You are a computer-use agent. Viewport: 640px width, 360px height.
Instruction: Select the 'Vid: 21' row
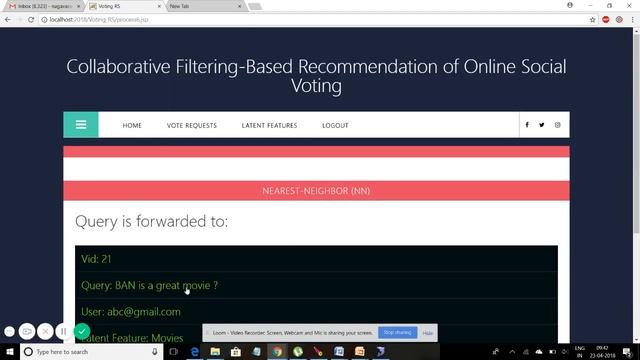[316, 259]
